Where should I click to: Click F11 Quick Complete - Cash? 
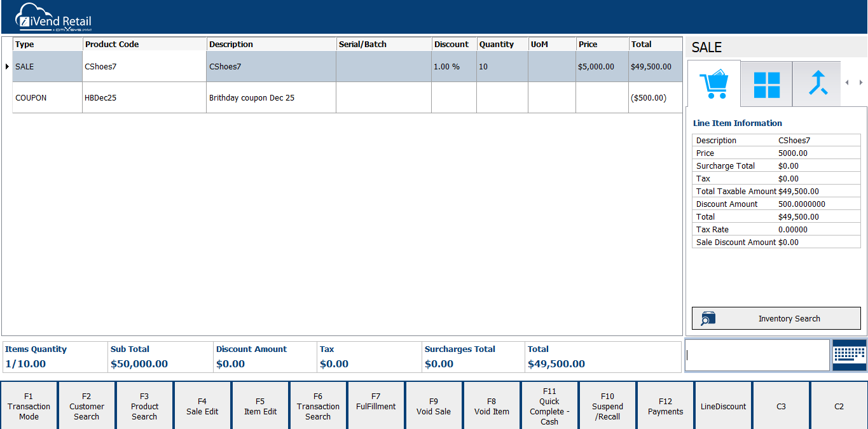[x=549, y=406]
